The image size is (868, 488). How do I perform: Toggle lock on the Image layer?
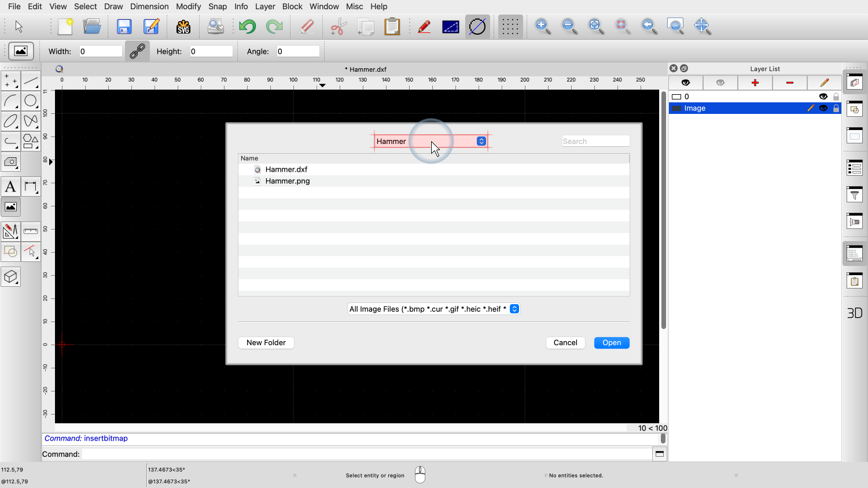(836, 108)
